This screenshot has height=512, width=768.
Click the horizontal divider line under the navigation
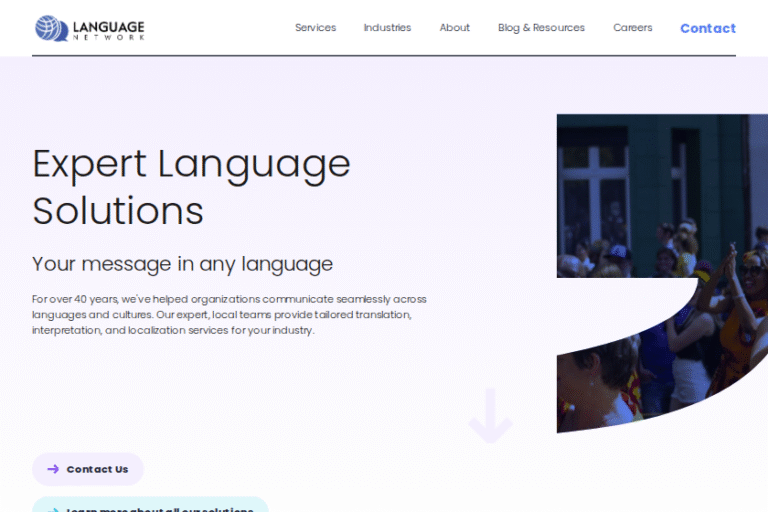(x=383, y=56)
